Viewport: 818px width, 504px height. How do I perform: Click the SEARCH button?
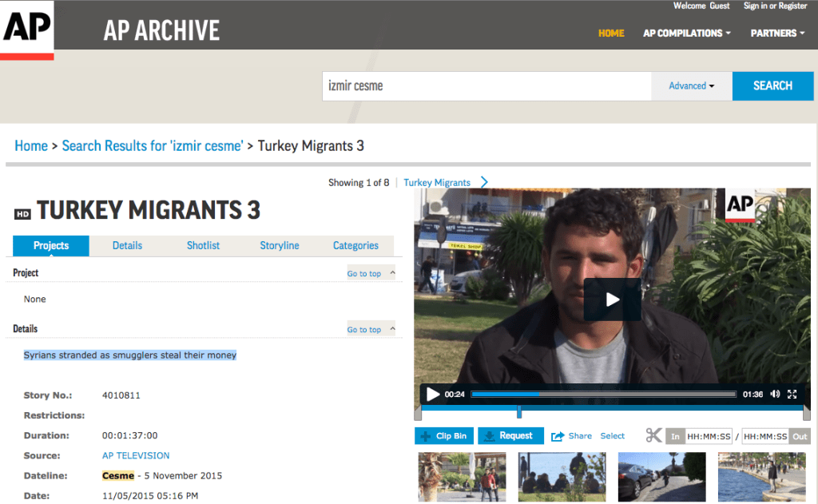[x=772, y=85]
